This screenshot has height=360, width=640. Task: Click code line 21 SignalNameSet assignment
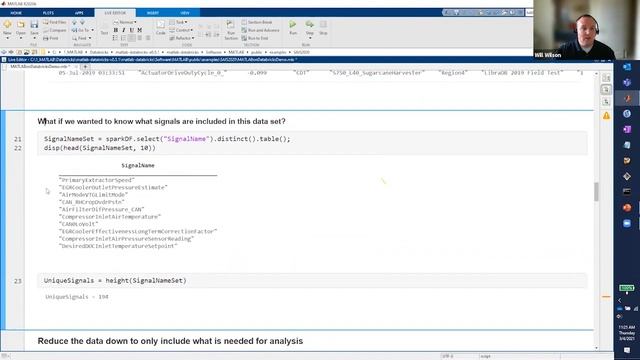pyautogui.click(x=167, y=139)
